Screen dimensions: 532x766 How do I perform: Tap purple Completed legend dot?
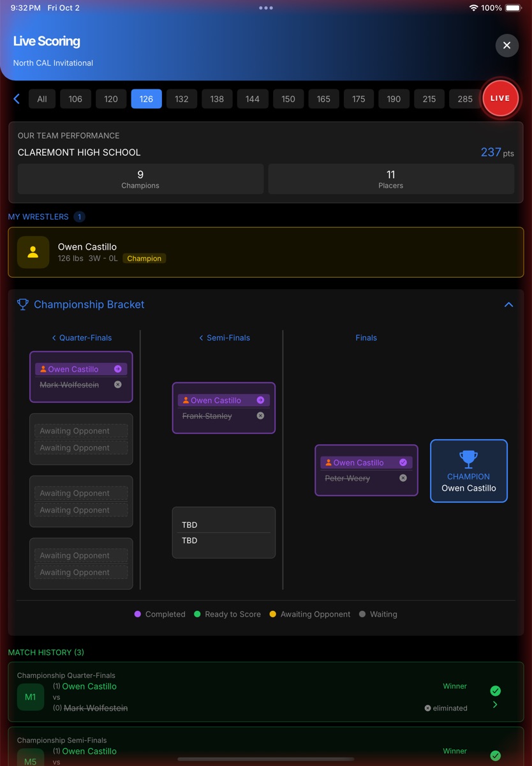[138, 614]
